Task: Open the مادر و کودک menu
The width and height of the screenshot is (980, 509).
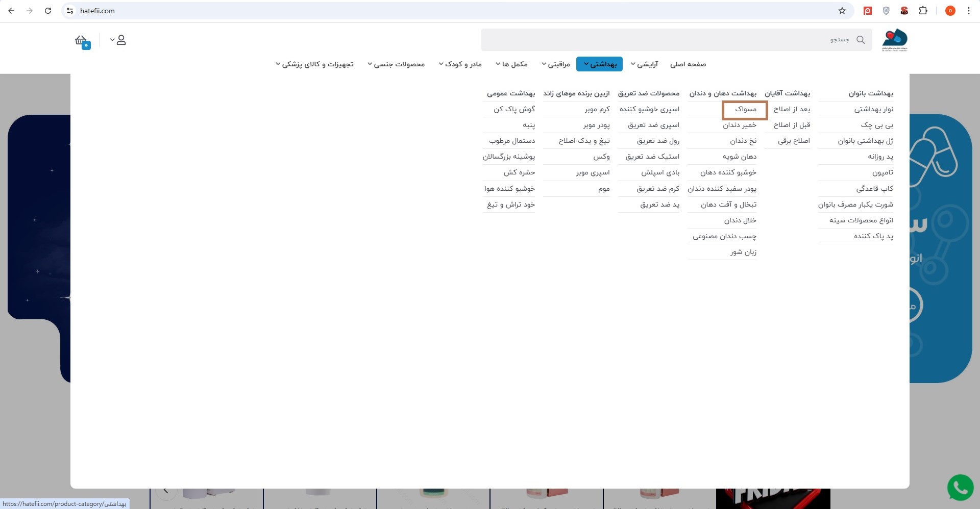Action: click(460, 64)
